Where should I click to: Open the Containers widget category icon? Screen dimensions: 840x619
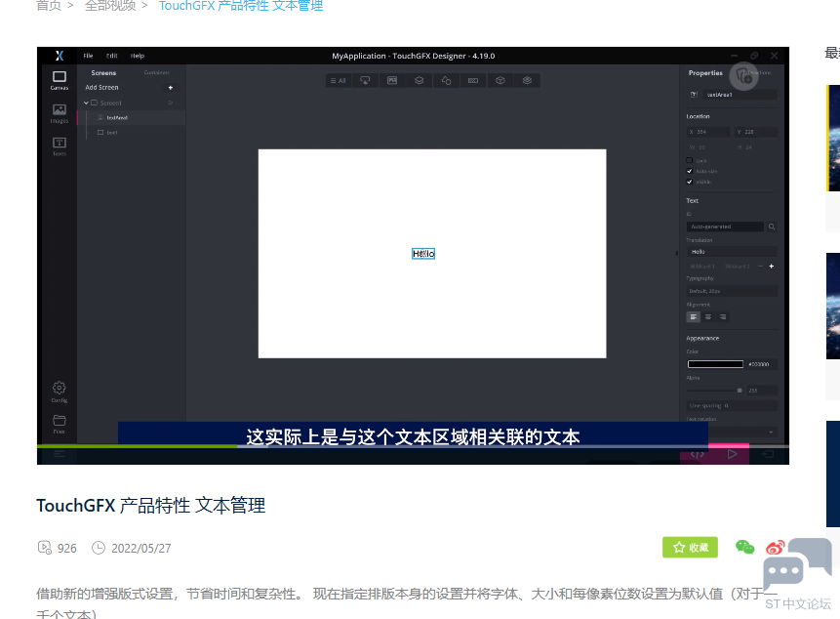(x=419, y=80)
